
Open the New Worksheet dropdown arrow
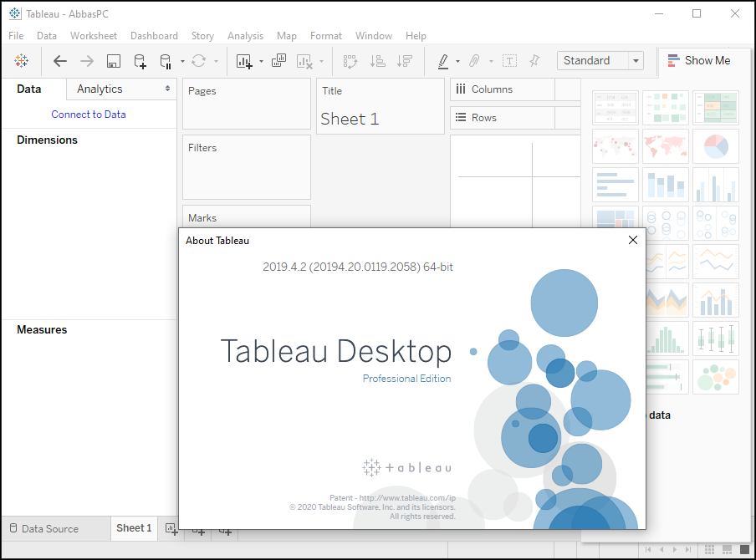[x=261, y=61]
